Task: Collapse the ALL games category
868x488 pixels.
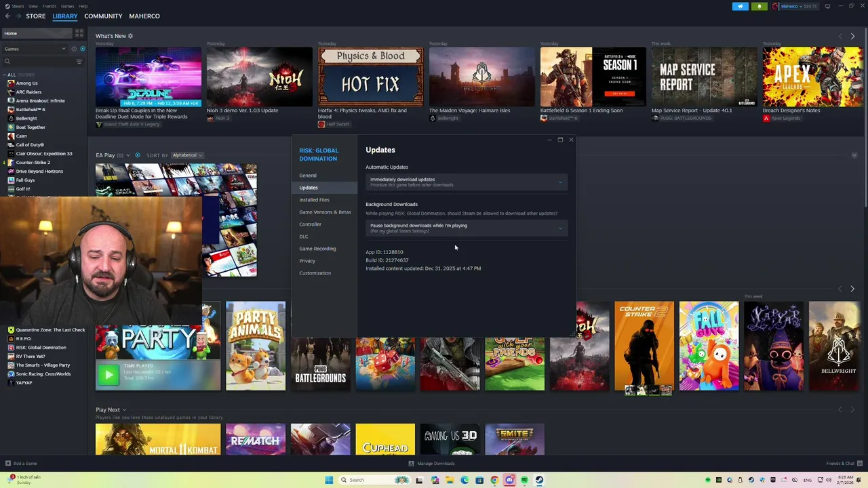Action: (x=4, y=75)
